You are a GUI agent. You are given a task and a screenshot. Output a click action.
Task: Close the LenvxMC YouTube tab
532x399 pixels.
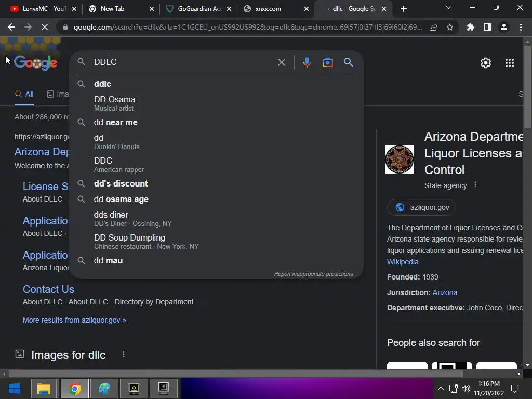pos(74,9)
